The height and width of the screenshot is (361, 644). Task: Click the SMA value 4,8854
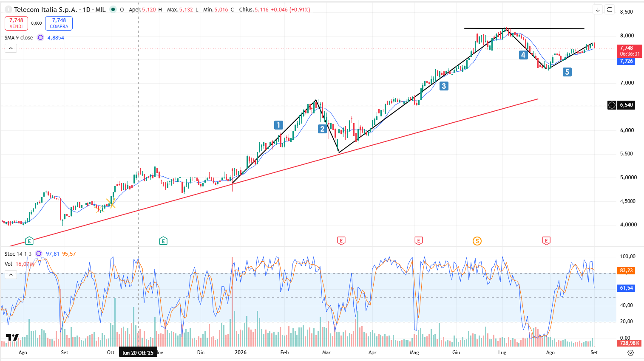(56, 37)
